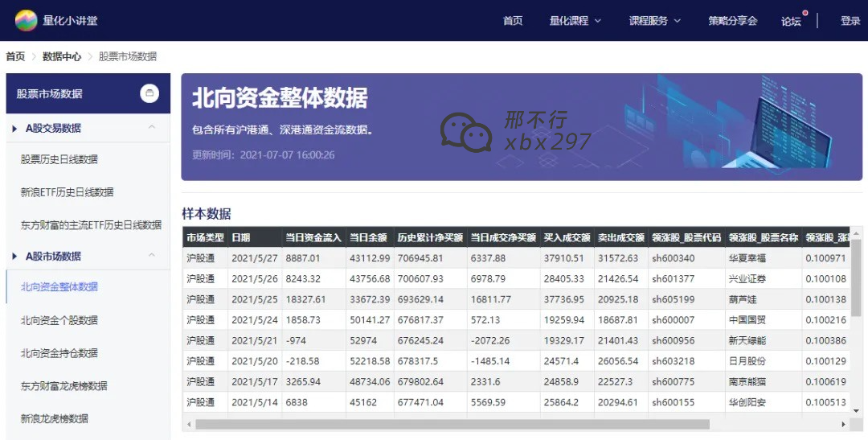Viewport: 868px width, 440px height.
Task: Click stock name cell 中国国贸
Action: [x=764, y=320]
